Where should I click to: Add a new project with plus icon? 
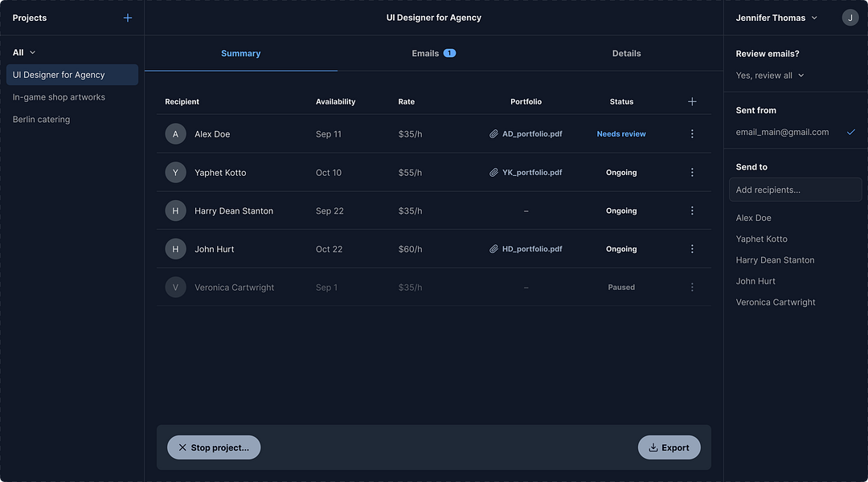127,18
